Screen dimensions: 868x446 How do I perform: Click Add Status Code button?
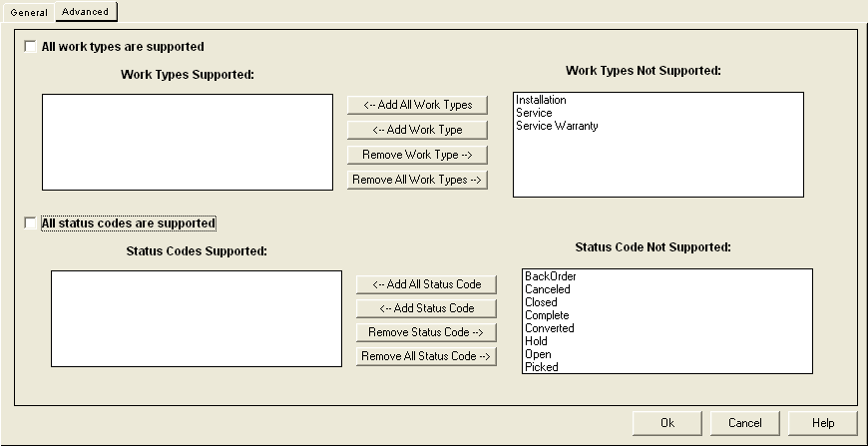(426, 308)
